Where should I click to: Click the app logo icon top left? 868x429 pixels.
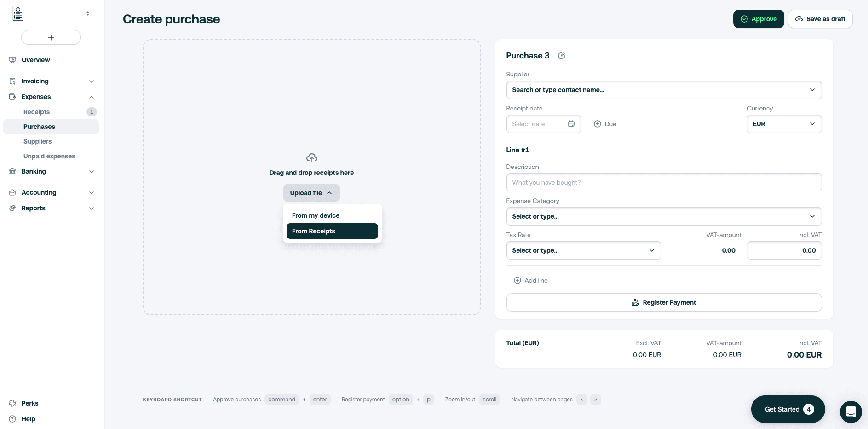pos(17,13)
